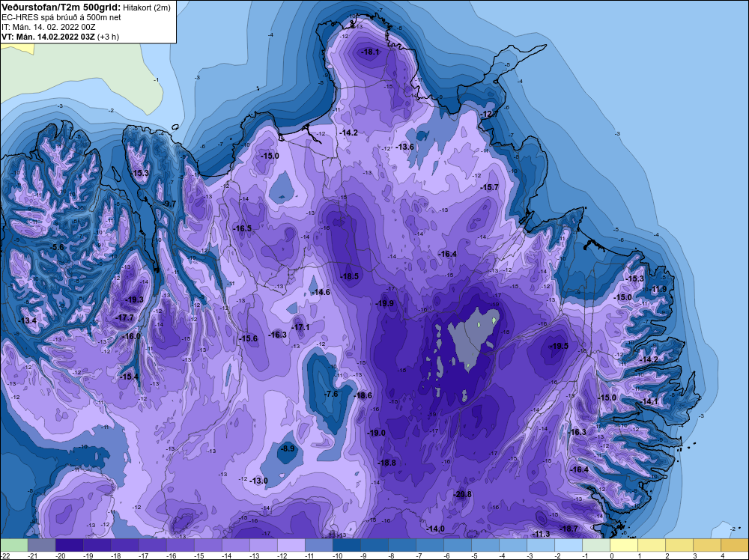Click the -15.4 temperature label
This screenshot has height=560, width=749.
(129, 377)
